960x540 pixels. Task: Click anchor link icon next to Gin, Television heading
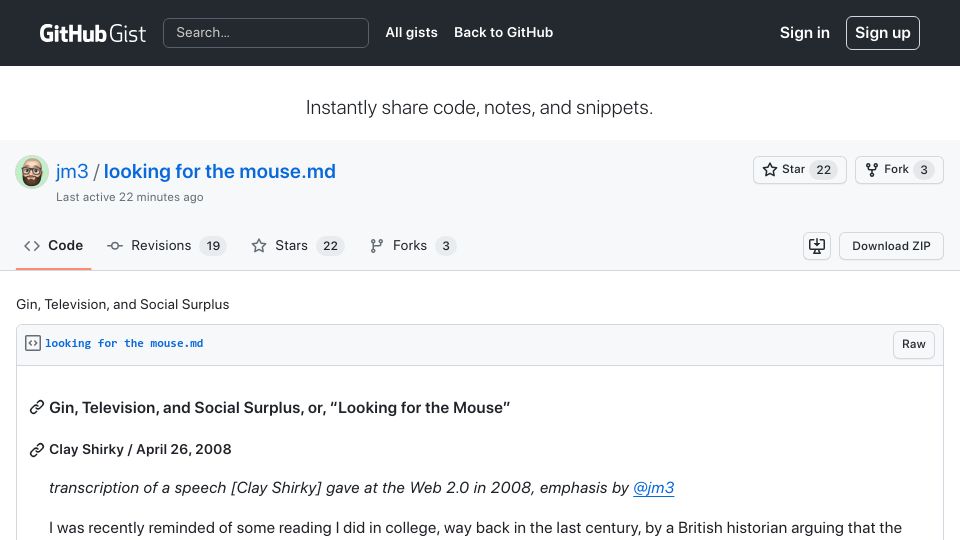pos(37,408)
